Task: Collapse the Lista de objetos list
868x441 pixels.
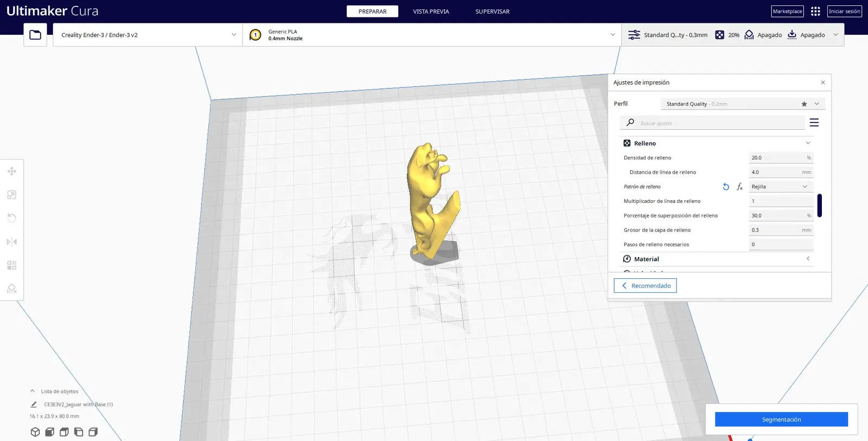Action: click(32, 391)
